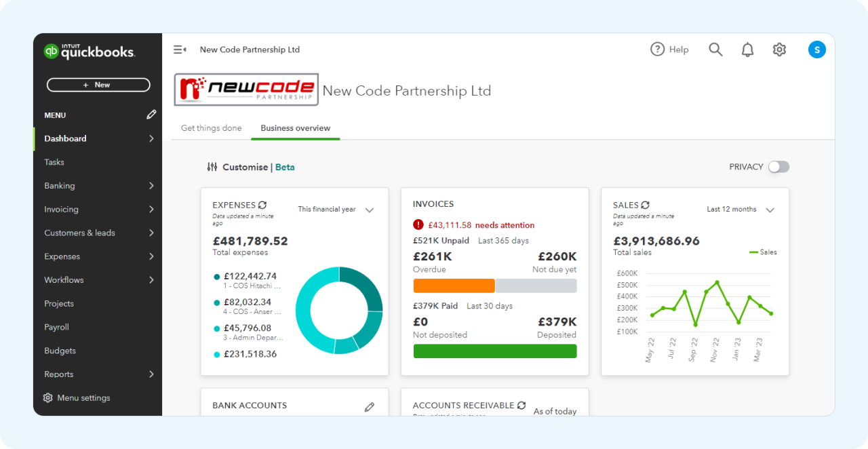868x449 pixels.
Task: Refresh the Accounts Receivable widget
Action: tap(521, 406)
